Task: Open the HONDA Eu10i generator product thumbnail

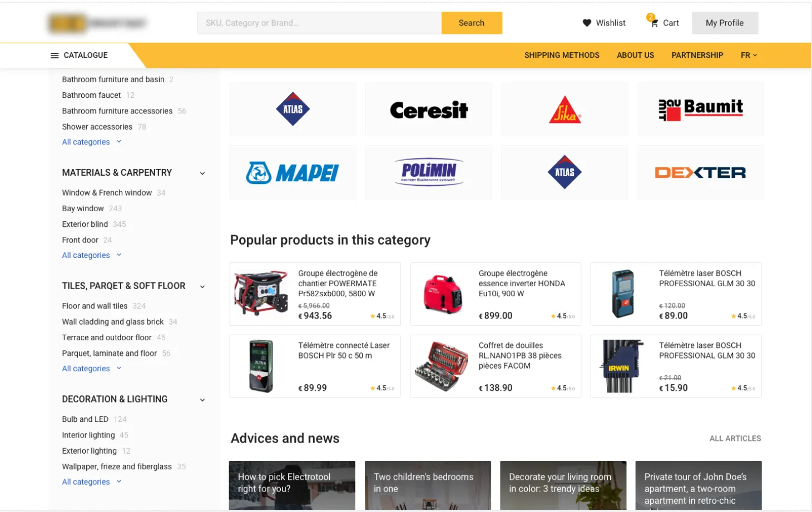Action: [443, 294]
